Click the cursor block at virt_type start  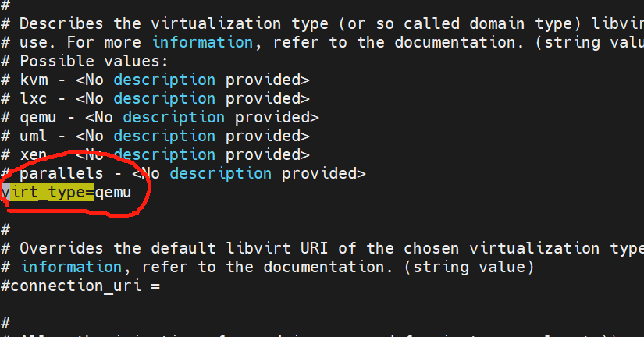click(5, 192)
